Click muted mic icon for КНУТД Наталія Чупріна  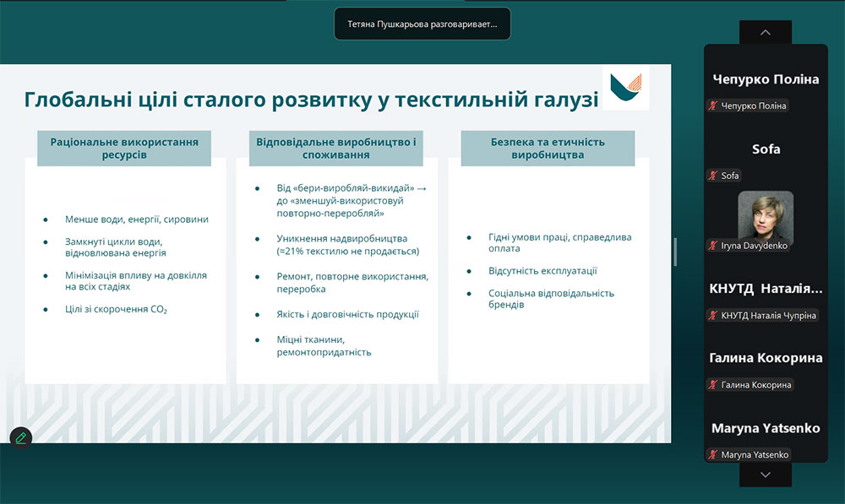(x=713, y=316)
